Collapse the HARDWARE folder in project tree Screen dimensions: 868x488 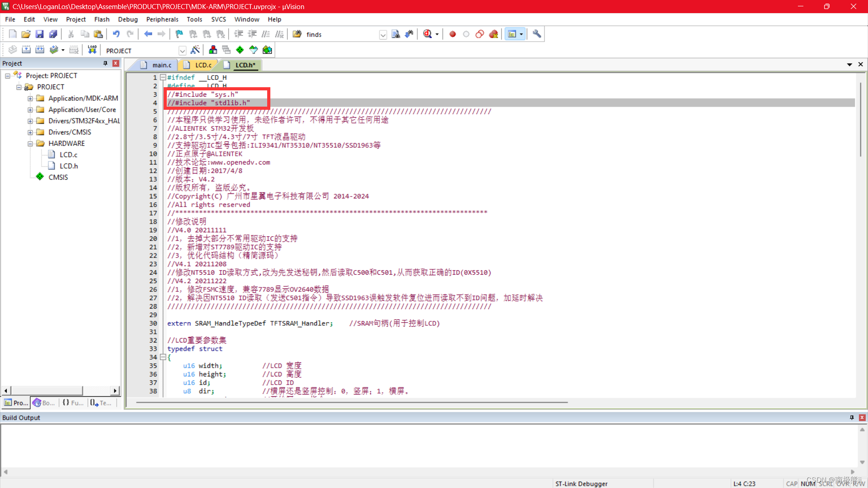(30, 143)
